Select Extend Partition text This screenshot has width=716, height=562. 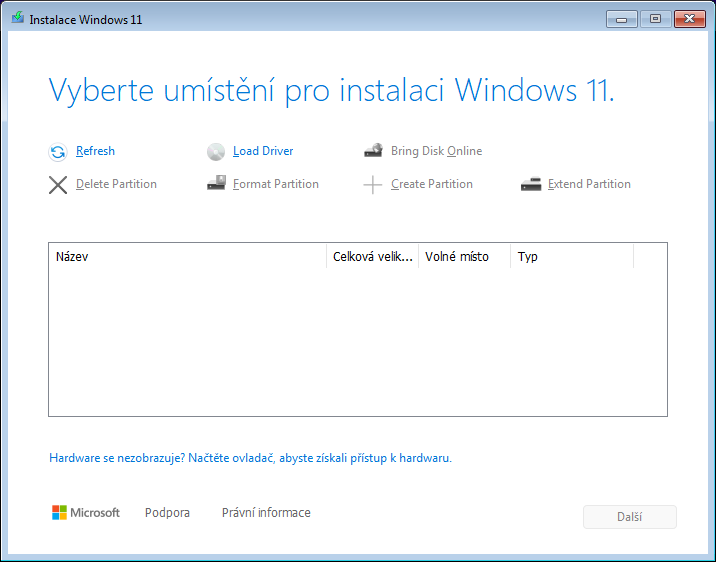590,184
